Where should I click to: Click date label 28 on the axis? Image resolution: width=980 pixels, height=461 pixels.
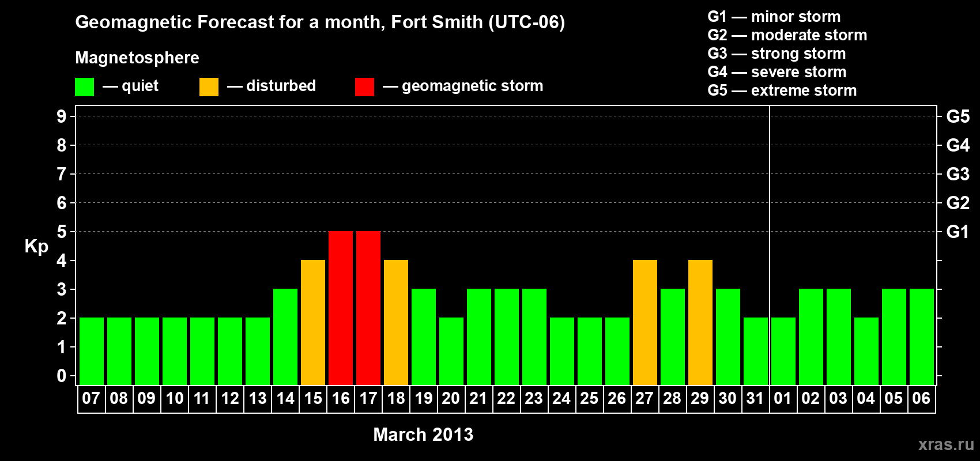pos(672,398)
